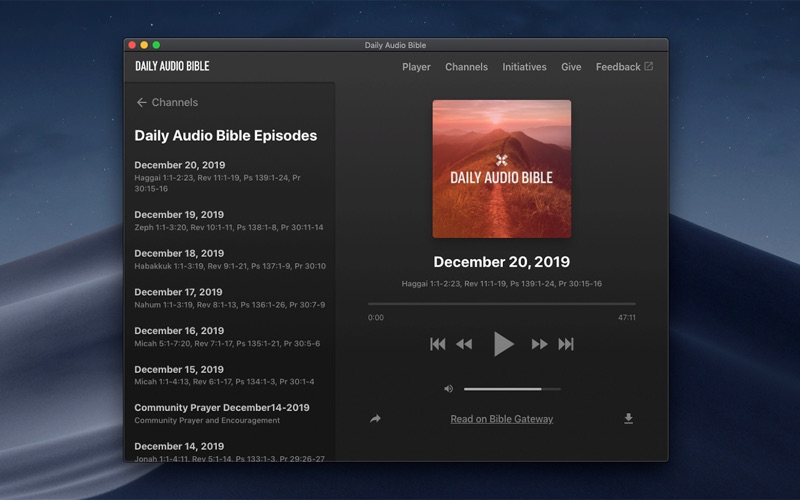Download the current episode
Viewport: 800px width, 500px height.
pyautogui.click(x=629, y=419)
